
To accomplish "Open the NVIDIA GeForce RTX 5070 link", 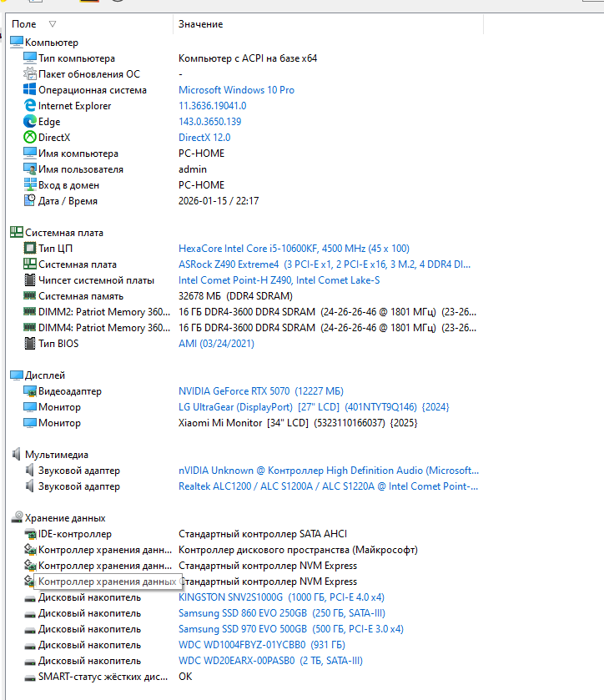I will tap(261, 391).
